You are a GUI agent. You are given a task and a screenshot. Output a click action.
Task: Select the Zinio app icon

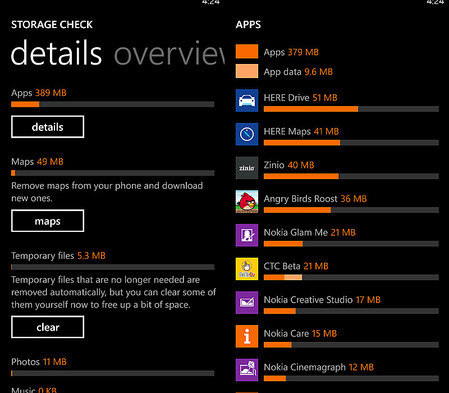(247, 168)
